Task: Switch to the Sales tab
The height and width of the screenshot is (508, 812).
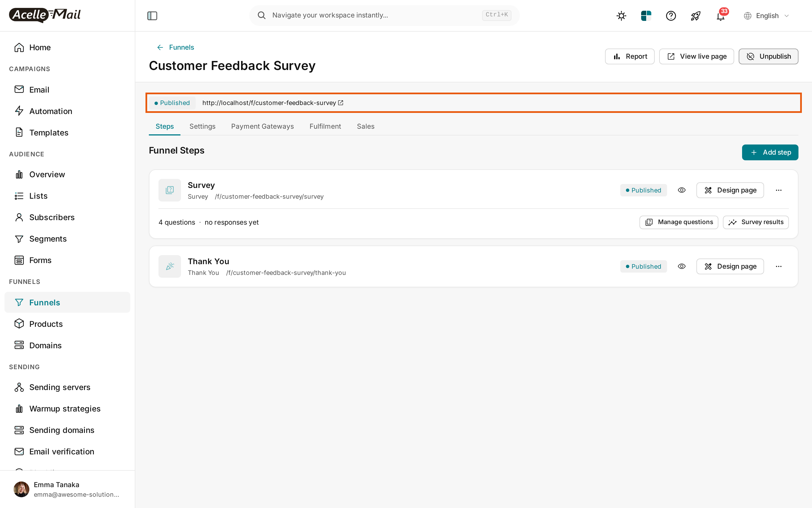Action: (365, 126)
